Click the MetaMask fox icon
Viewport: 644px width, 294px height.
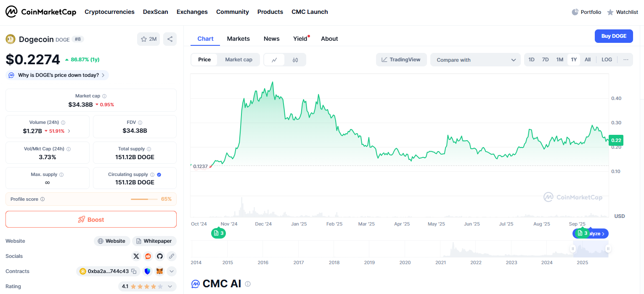click(x=159, y=271)
